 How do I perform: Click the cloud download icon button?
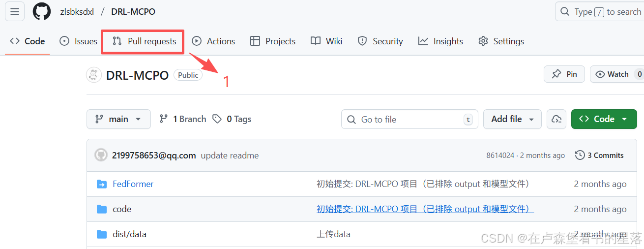click(556, 119)
